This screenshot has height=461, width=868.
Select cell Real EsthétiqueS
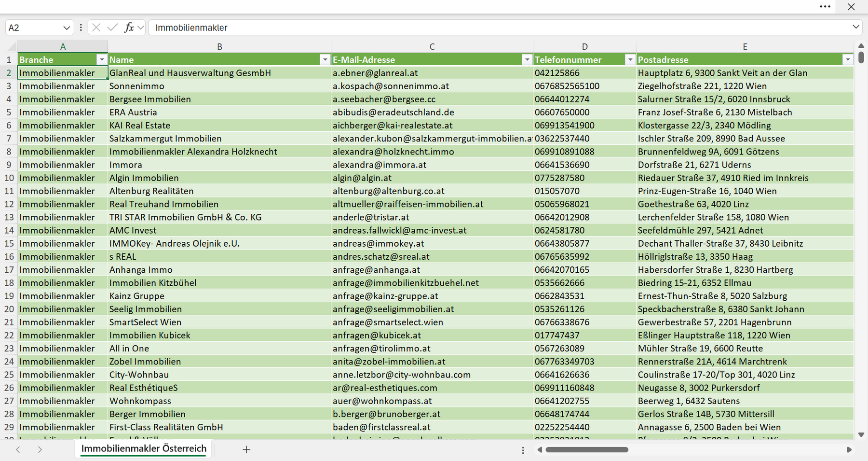219,388
